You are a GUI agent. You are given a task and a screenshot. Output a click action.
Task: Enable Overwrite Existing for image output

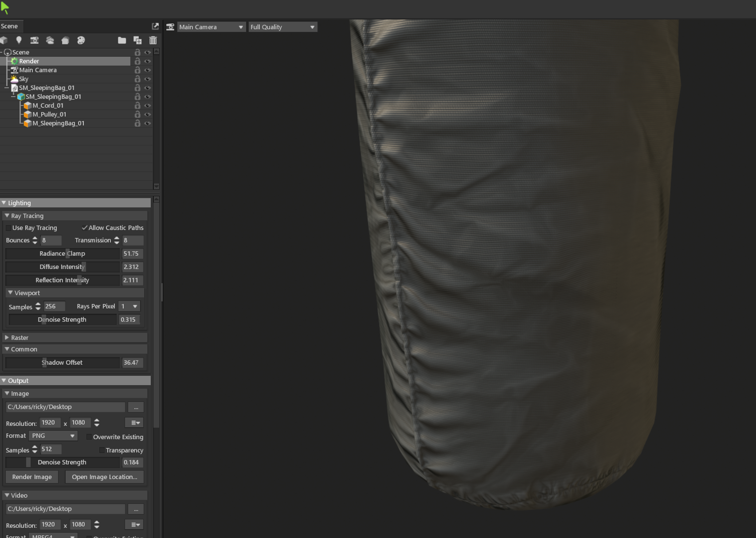click(x=89, y=437)
